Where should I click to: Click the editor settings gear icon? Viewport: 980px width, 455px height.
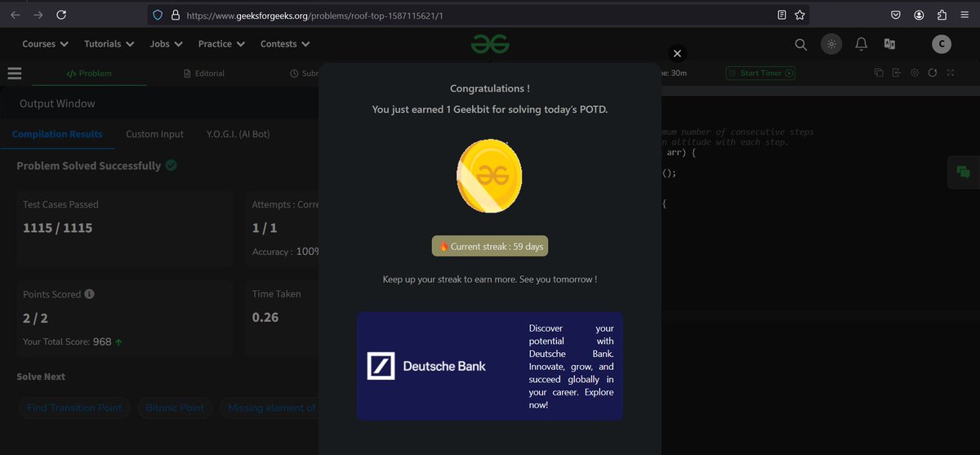click(x=915, y=73)
